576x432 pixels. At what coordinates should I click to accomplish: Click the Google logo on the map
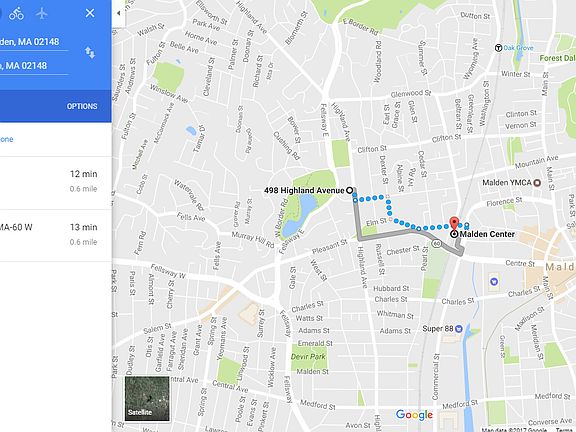pyautogui.click(x=414, y=415)
